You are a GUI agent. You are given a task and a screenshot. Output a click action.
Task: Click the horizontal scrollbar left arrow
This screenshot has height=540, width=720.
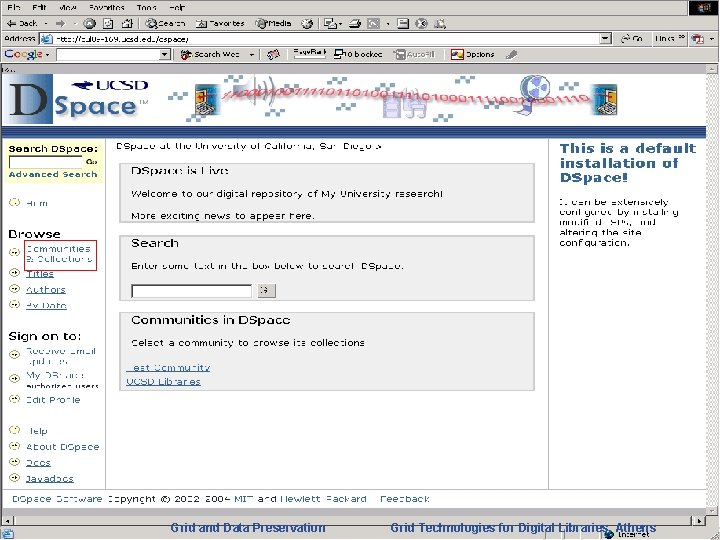coord(8,520)
